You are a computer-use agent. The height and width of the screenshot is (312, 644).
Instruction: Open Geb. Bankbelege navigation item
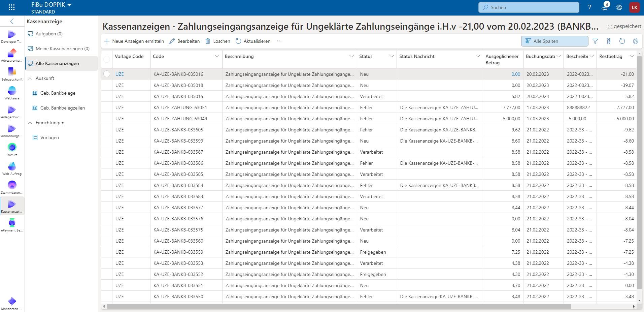pos(58,93)
